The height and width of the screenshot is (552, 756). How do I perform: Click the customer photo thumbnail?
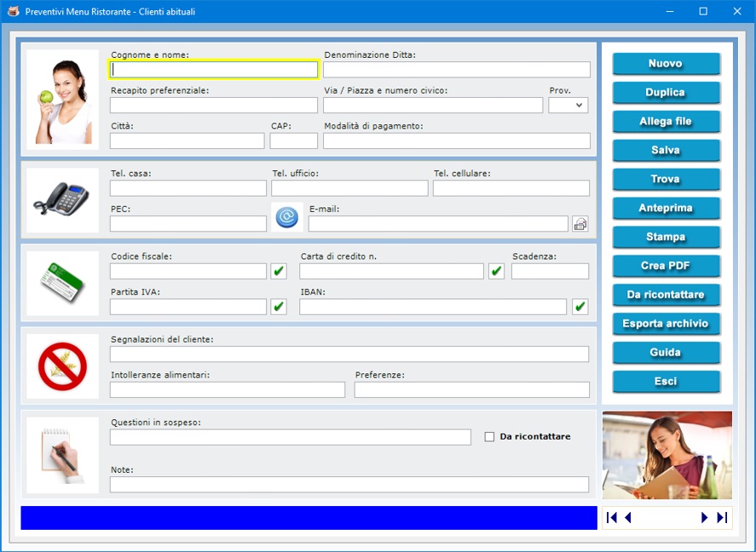click(62, 99)
